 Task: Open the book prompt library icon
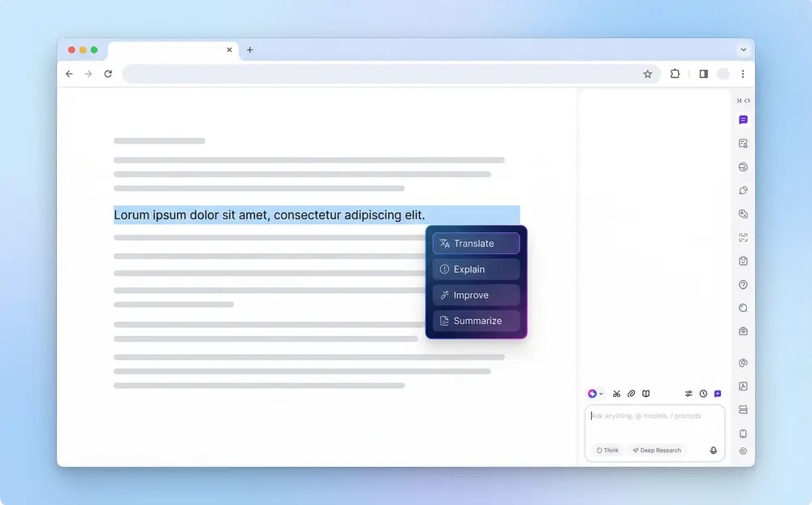646,394
